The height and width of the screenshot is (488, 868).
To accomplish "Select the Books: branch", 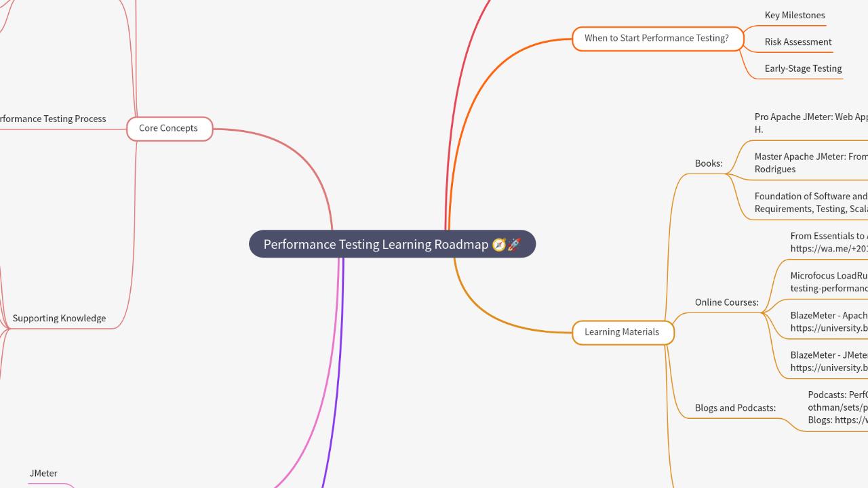I will pyautogui.click(x=709, y=163).
